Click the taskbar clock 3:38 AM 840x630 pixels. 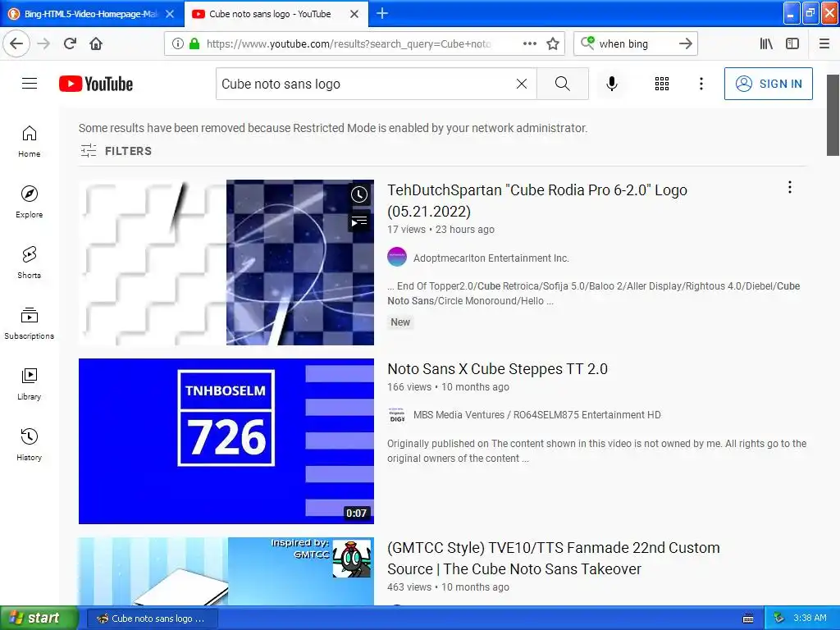pyautogui.click(x=810, y=619)
